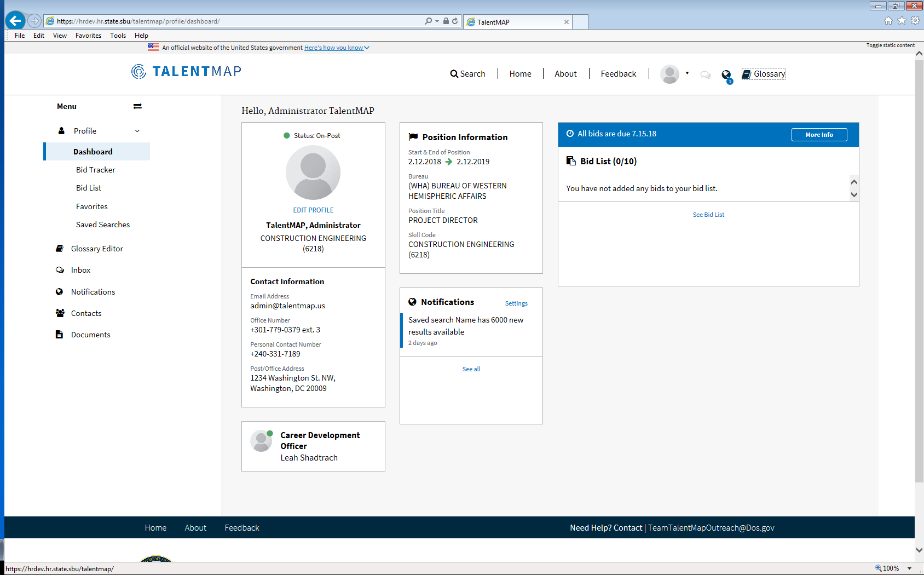
Task: Click EDIT PROFILE link
Action: pyautogui.click(x=313, y=210)
